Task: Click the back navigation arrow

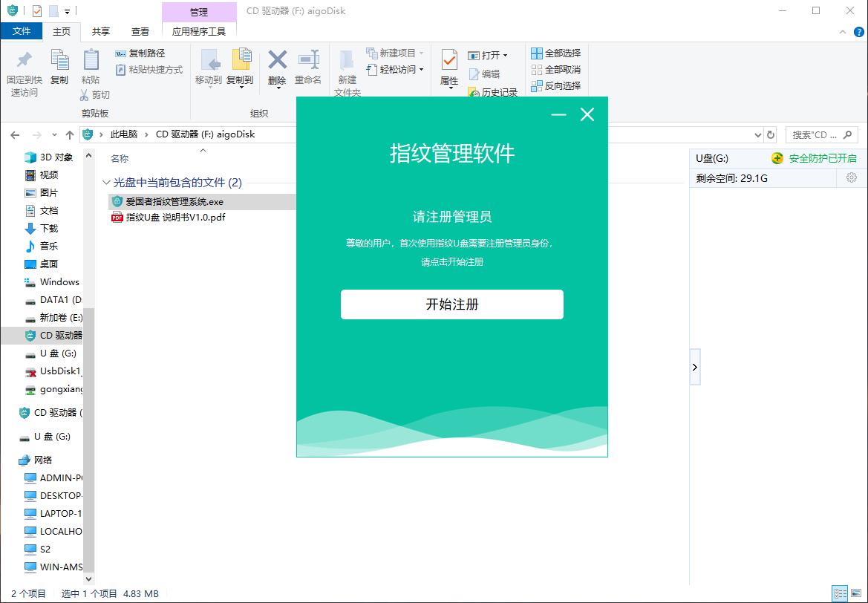Action: click(15, 134)
